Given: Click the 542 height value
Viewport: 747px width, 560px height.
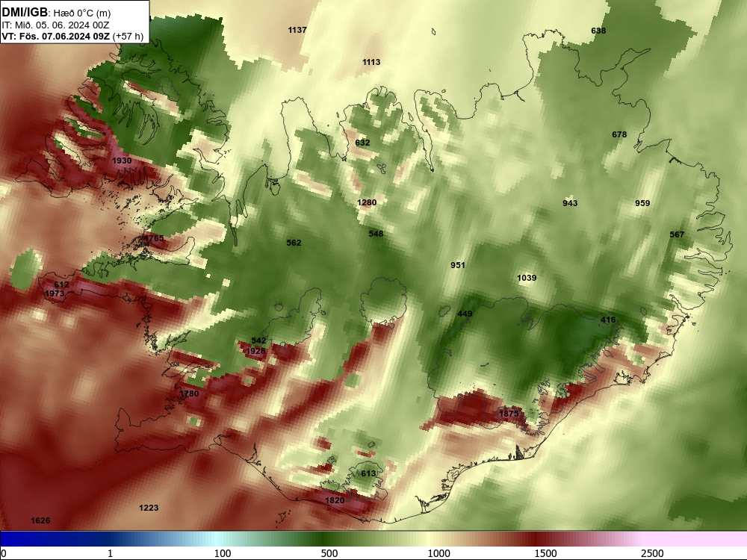Looking at the screenshot, I should tap(258, 340).
